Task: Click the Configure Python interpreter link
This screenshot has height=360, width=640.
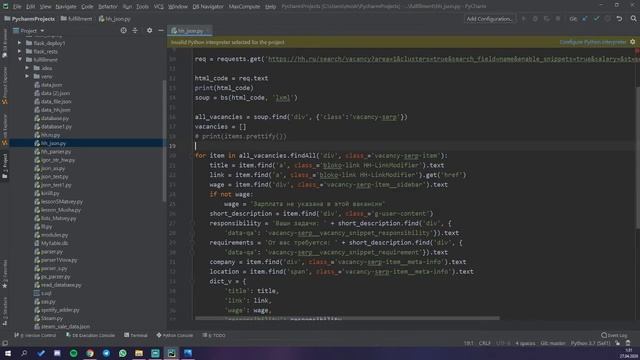Action: tap(593, 42)
